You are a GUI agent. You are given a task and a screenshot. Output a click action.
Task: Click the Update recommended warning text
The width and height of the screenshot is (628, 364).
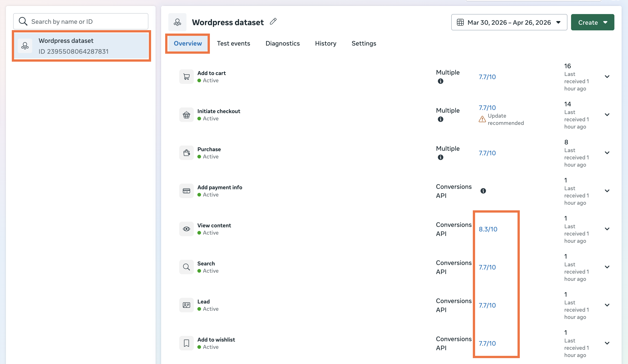506,119
